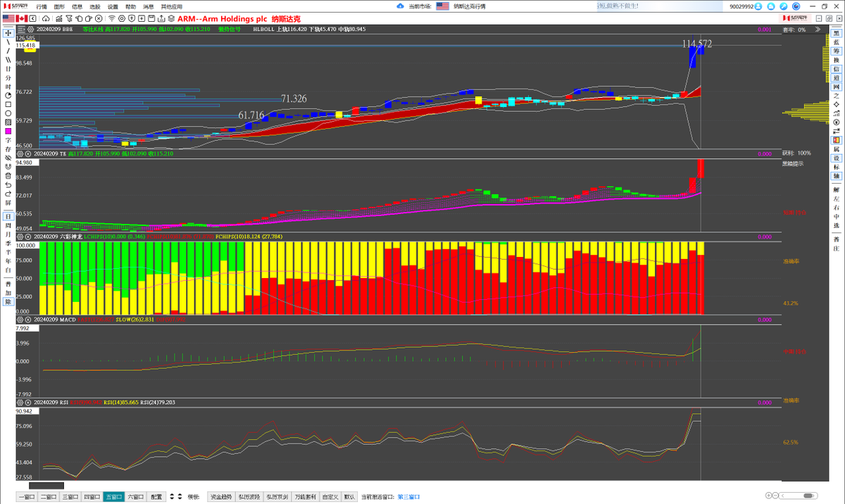The image size is (845, 504).
Task: Toggle the 除 ex-rights adjustment button
Action: (8, 301)
